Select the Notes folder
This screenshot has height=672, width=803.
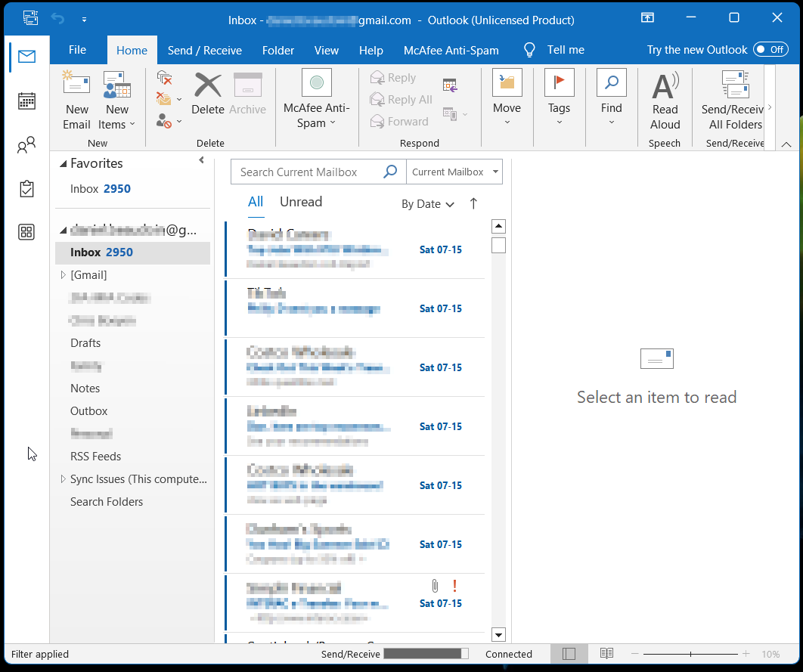pos(85,389)
